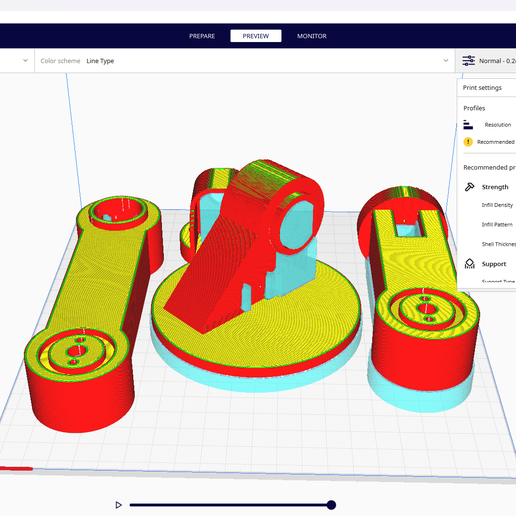Viewport: 516px width, 516px height.
Task: Play the layer simulation
Action: (x=118, y=505)
